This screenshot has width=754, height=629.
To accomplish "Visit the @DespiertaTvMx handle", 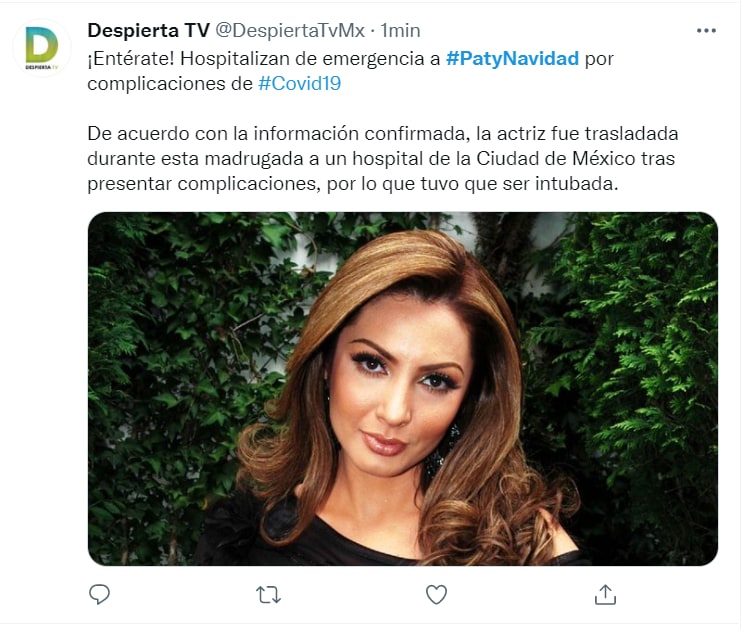I will [290, 30].
